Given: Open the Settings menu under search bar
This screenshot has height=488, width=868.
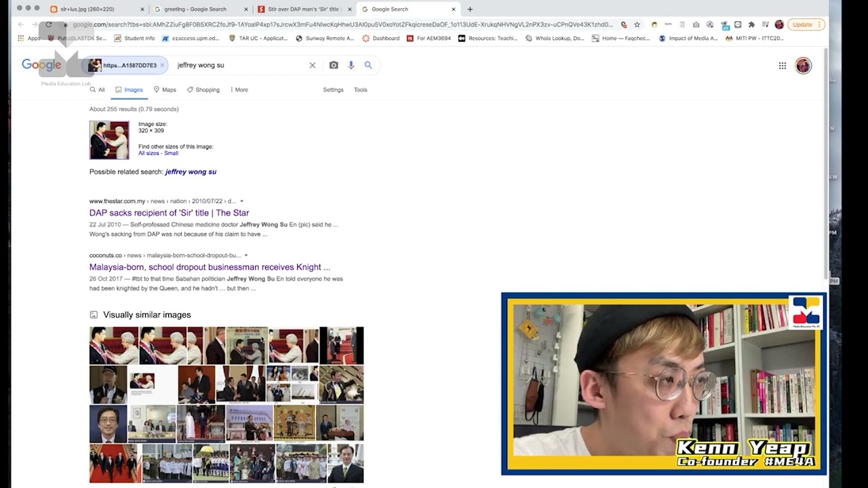Looking at the screenshot, I should point(333,89).
